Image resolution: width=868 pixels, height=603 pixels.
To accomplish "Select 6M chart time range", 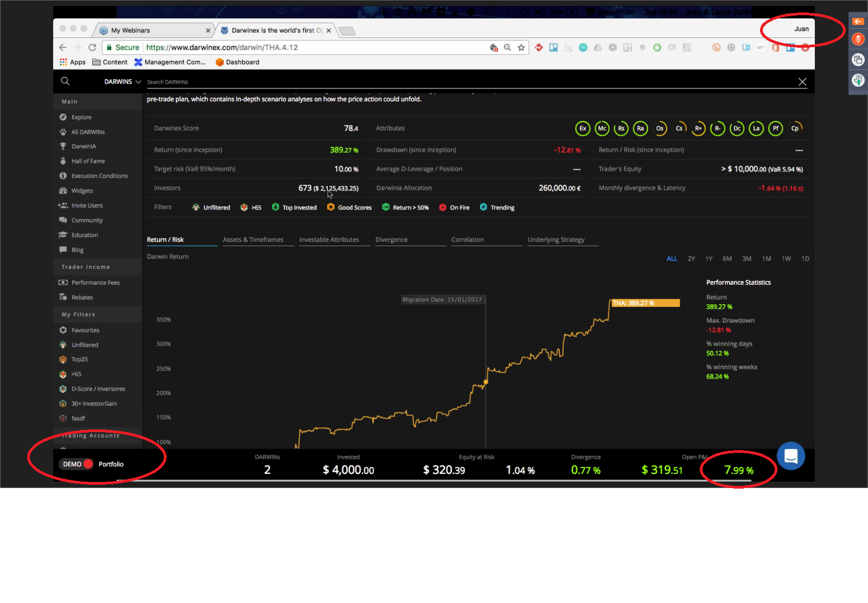I will point(727,259).
